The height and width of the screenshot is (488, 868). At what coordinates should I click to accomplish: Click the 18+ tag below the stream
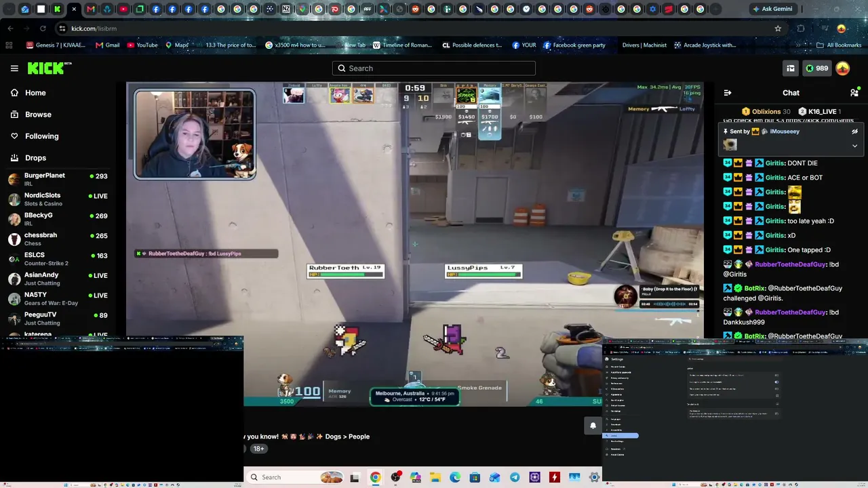click(x=258, y=449)
